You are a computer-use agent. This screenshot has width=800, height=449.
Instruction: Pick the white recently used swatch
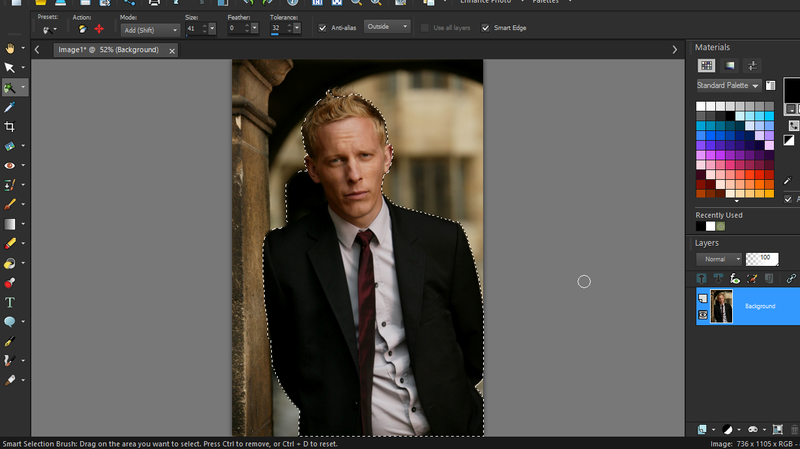pos(710,227)
